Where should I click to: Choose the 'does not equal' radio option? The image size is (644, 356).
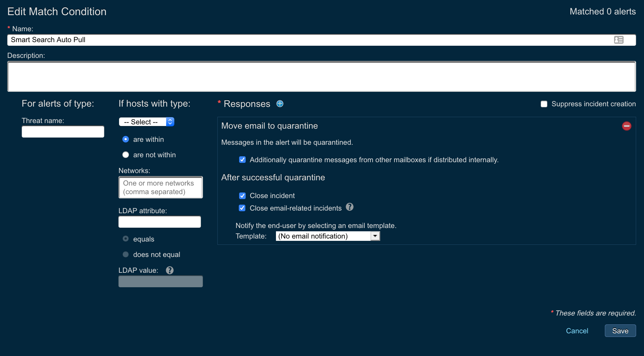coord(126,255)
